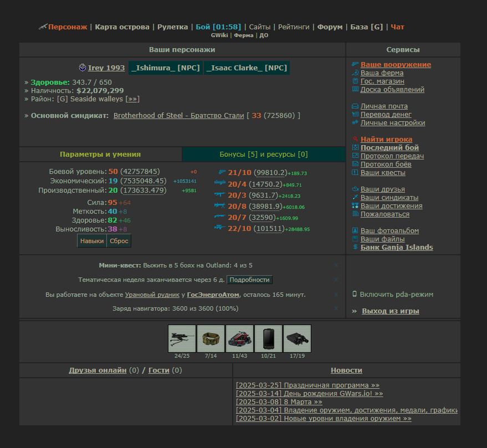This screenshot has width=487, height=448.
Task: Dismiss the Тематическая неделя notification row
Action: click(336, 280)
